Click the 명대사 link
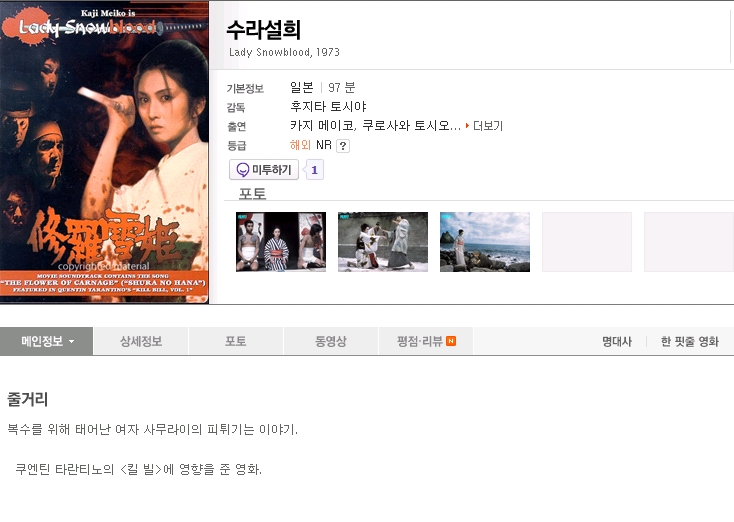This screenshot has height=522, width=734. (x=617, y=342)
